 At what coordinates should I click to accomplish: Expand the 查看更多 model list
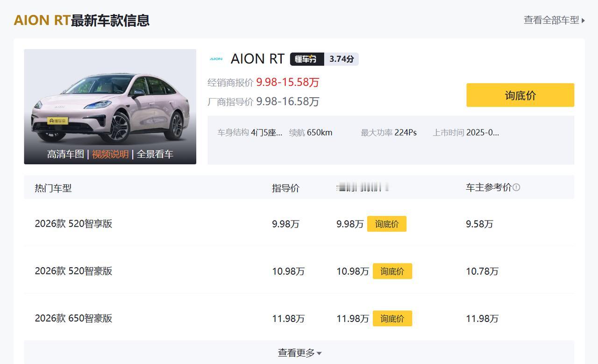tap(299, 353)
